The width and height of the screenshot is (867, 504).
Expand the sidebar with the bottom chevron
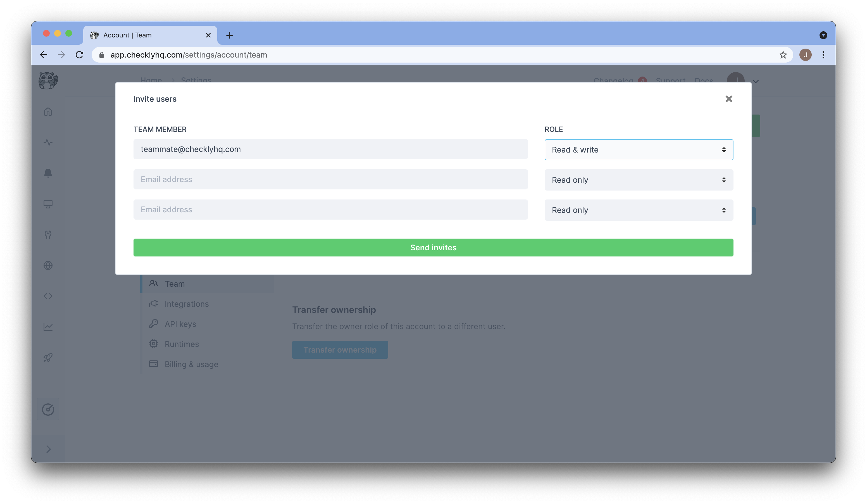pos(48,449)
